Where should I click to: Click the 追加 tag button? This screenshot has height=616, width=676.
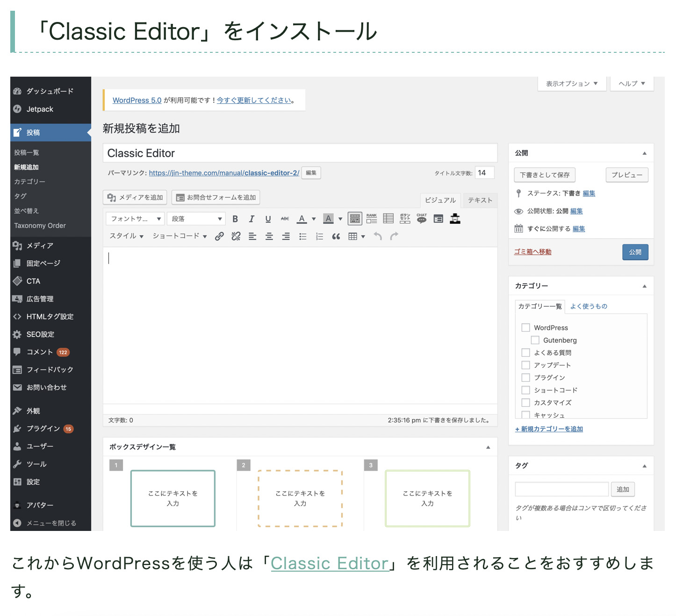tap(623, 489)
